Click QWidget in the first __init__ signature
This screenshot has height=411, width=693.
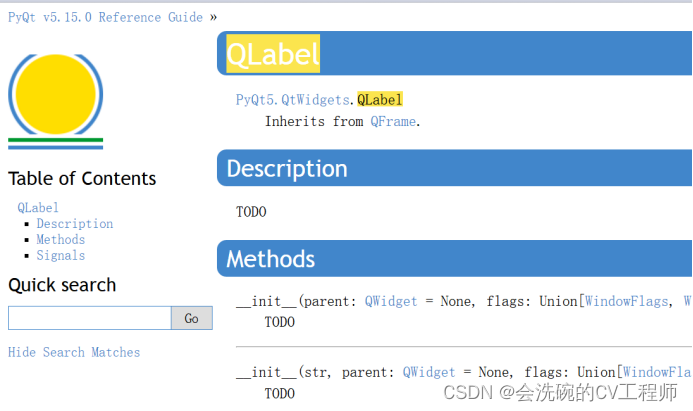click(x=391, y=301)
